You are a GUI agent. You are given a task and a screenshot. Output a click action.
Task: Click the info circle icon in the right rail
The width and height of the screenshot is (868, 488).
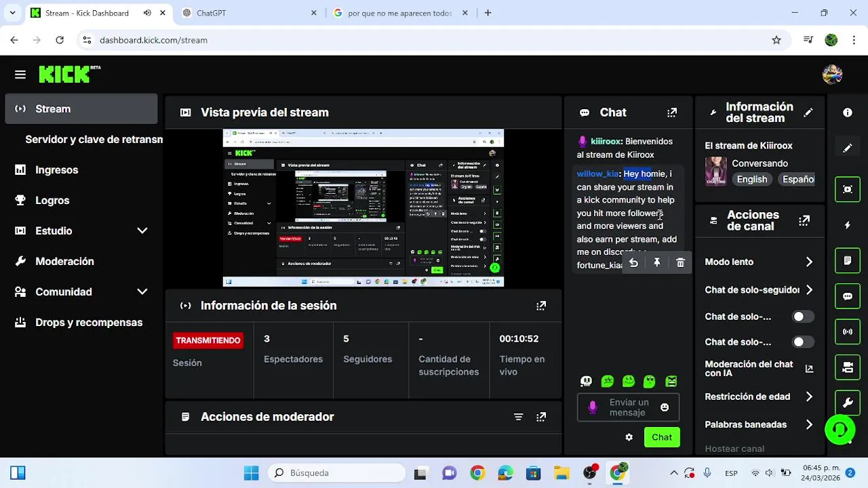tap(848, 113)
